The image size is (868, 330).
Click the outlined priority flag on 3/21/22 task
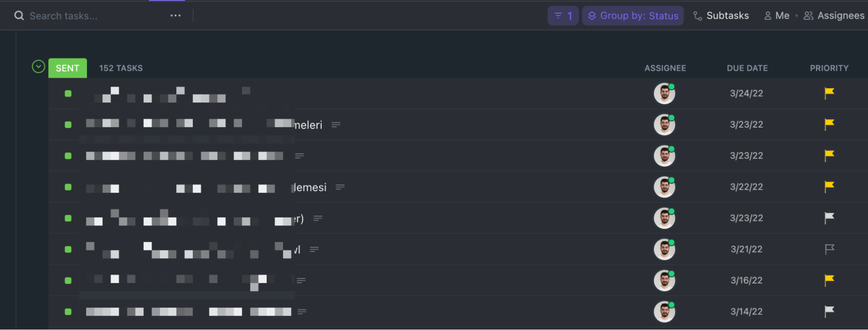coord(829,249)
